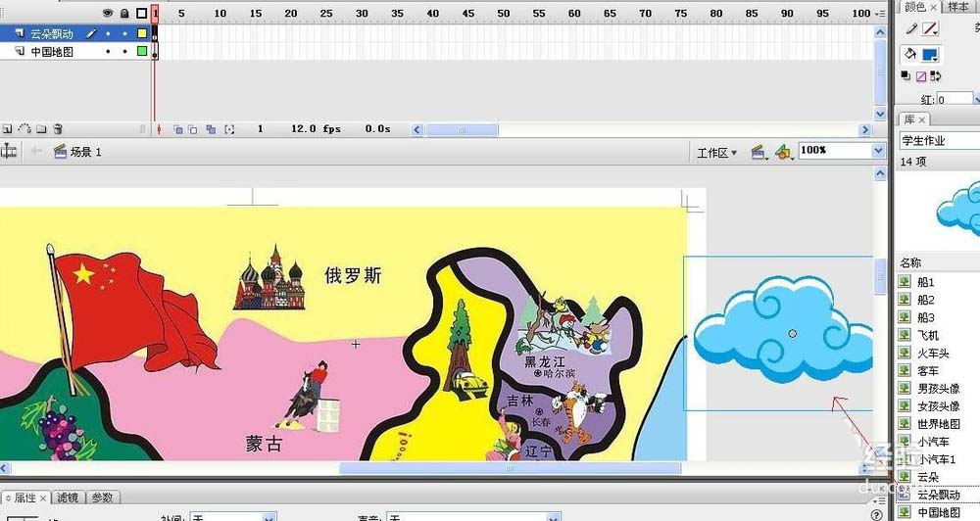980x521 pixels.
Task: Toggle the timeline hide/show button
Action: click(9, 151)
